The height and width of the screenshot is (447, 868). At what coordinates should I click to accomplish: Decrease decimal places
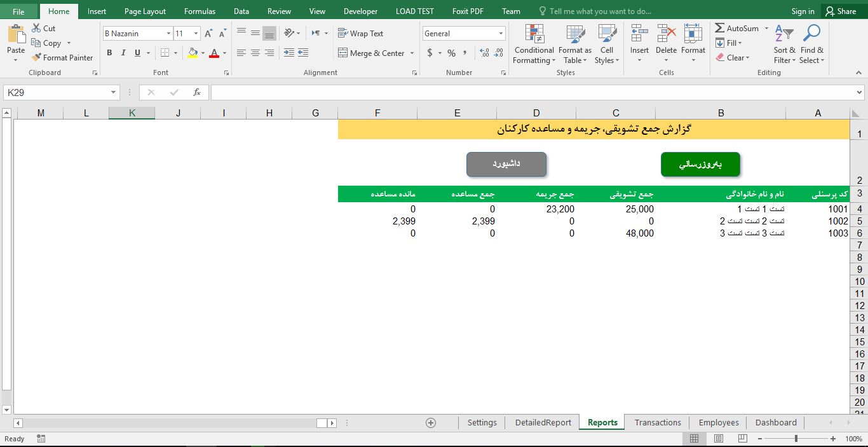(498, 53)
